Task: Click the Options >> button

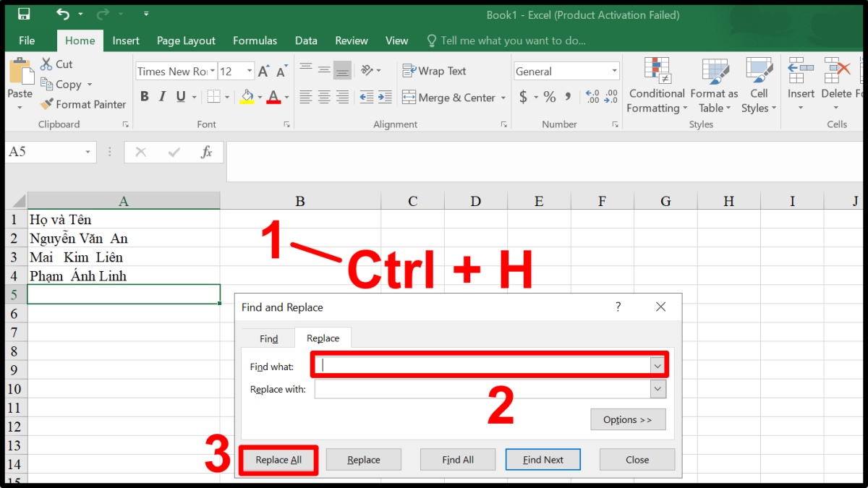Action: (x=628, y=420)
